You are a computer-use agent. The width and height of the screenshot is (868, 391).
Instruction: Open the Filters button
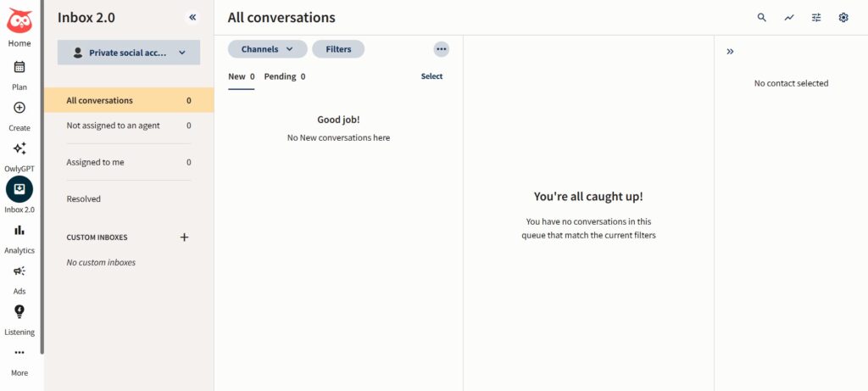point(338,49)
